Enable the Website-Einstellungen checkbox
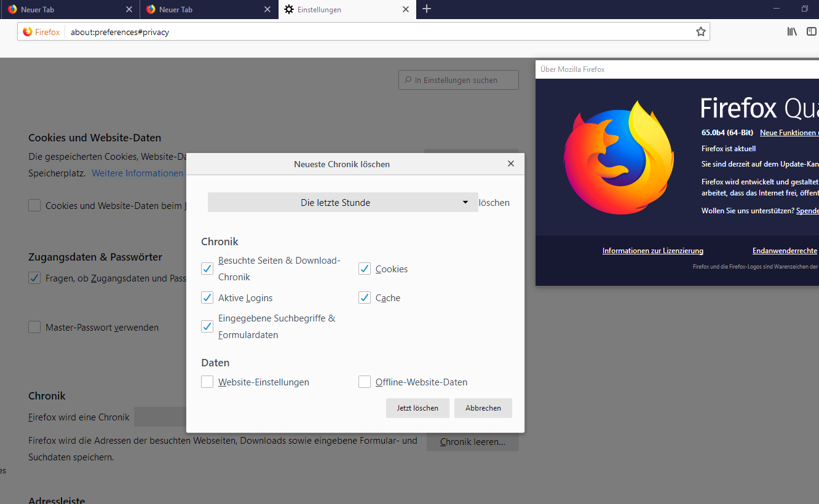 coord(207,382)
